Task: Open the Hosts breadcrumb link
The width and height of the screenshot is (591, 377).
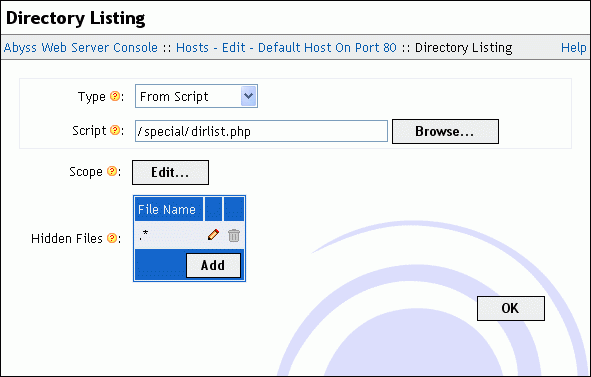Action: [192, 48]
